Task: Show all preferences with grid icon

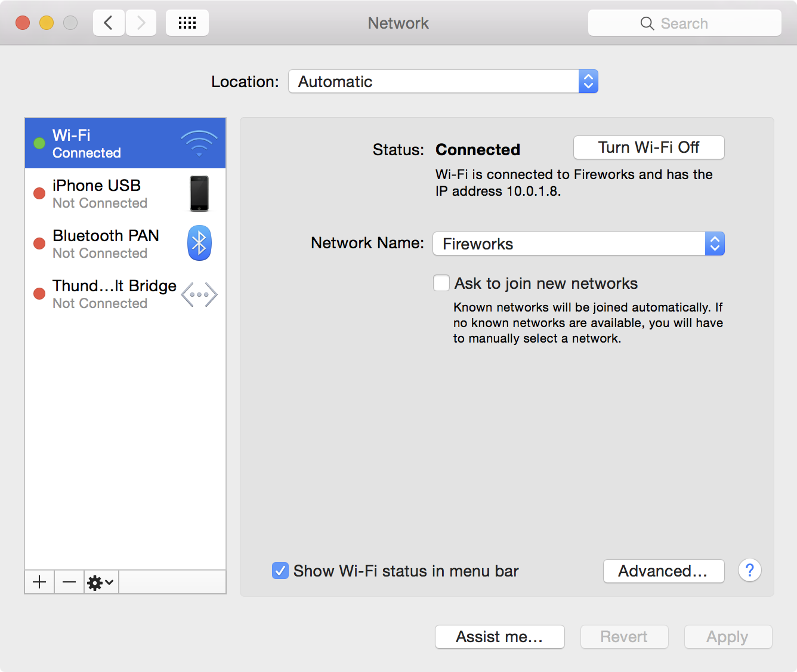Action: pyautogui.click(x=187, y=23)
